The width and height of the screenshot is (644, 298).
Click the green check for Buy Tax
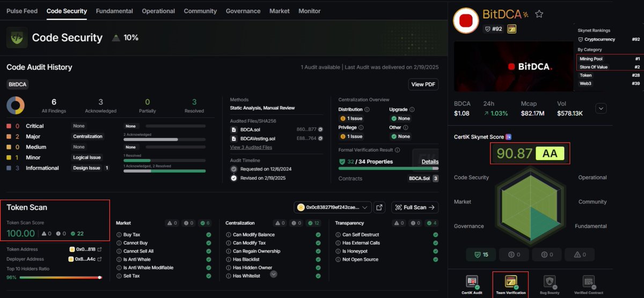209,235
